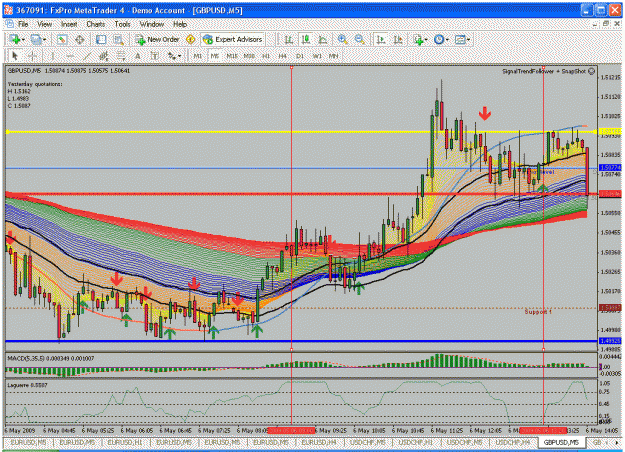Expand the Indicators dropdown arrow
Viewport: 625px width, 452px height.
coord(426,39)
